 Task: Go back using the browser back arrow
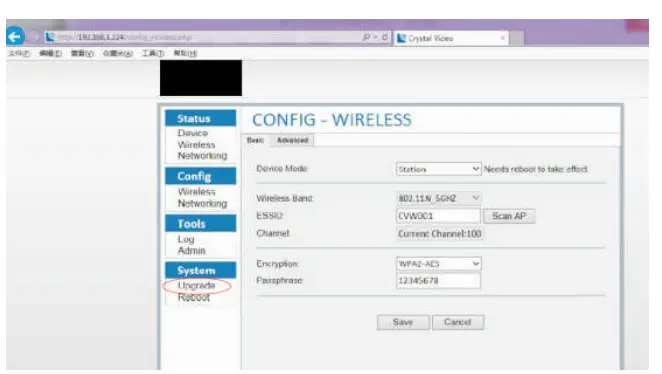click(x=15, y=37)
